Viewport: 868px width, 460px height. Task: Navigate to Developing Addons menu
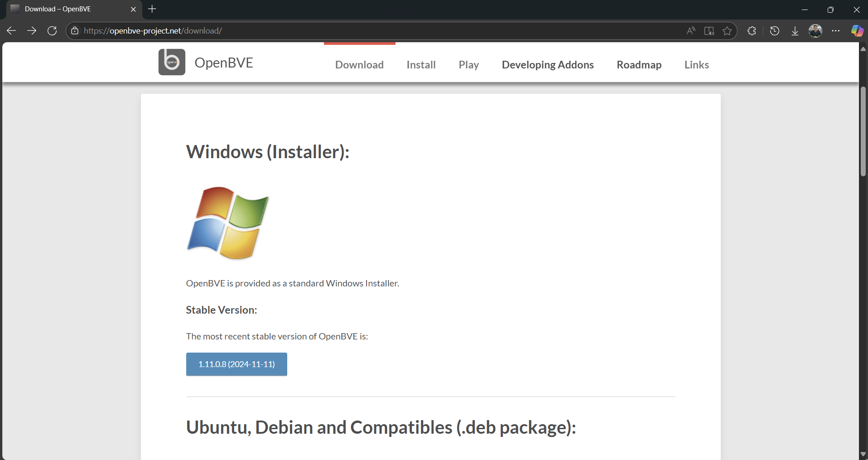[x=547, y=65]
